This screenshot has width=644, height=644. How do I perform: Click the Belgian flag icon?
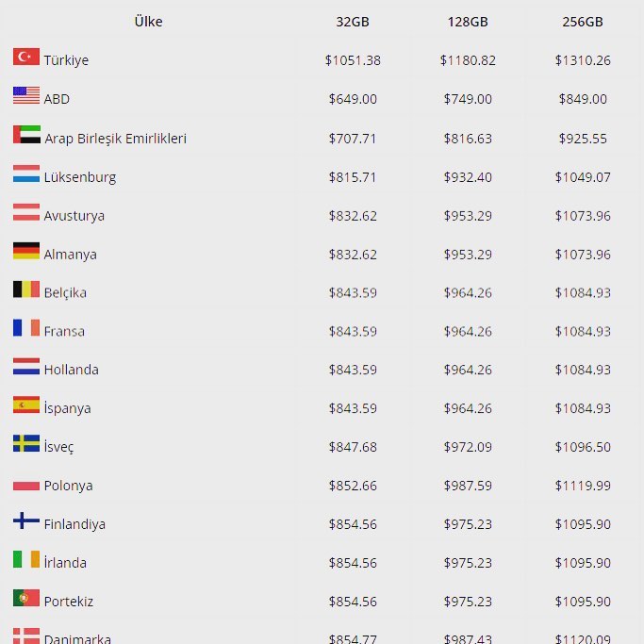pos(26,289)
